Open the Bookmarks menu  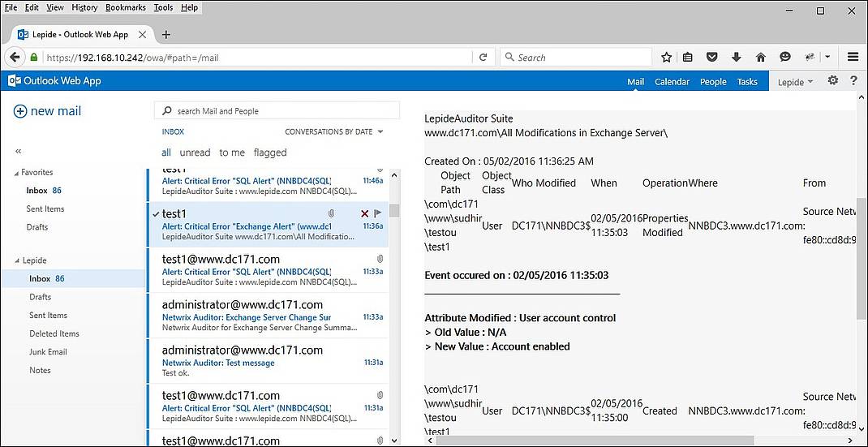point(125,7)
